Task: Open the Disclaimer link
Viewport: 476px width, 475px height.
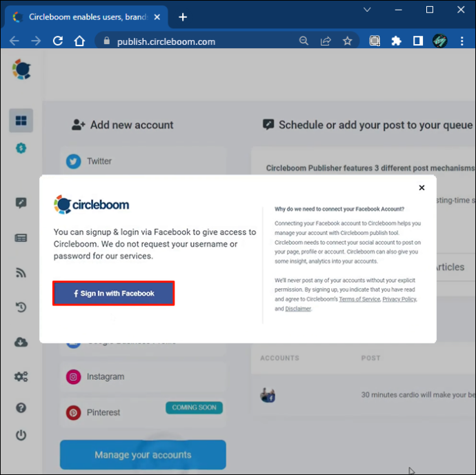Action: pos(298,309)
